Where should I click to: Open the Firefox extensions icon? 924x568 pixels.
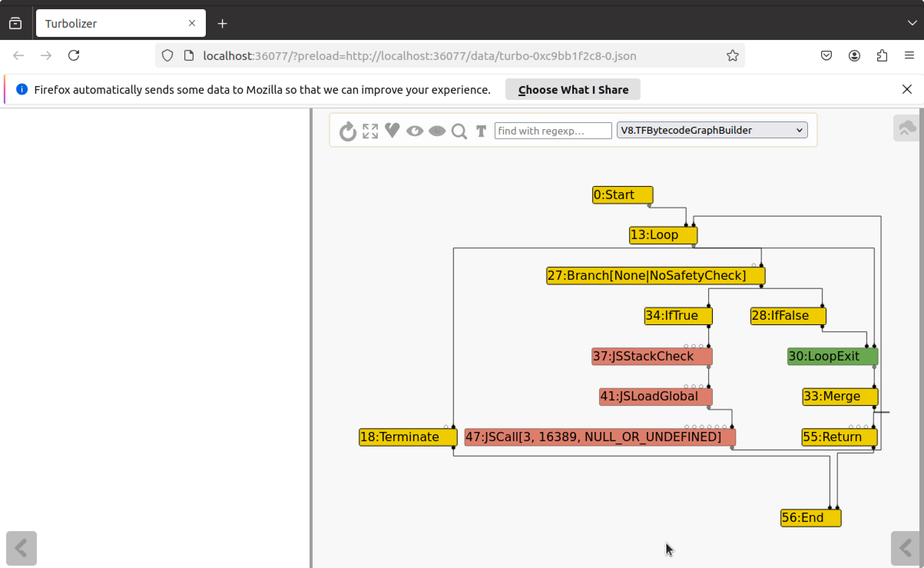882,56
